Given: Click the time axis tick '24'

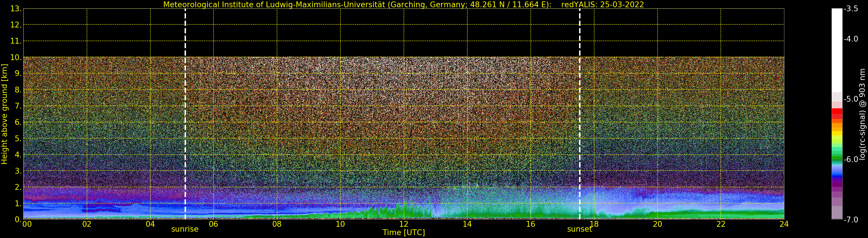Looking at the screenshot, I should (x=784, y=224).
